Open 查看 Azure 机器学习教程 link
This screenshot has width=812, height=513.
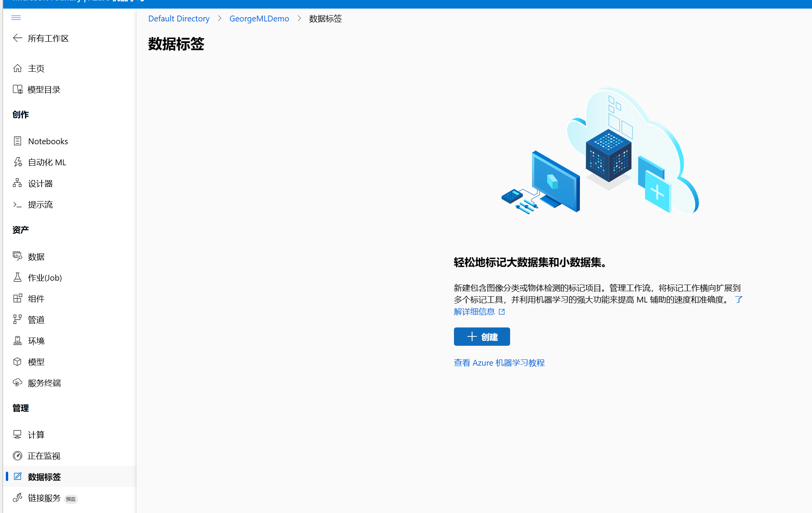(499, 363)
